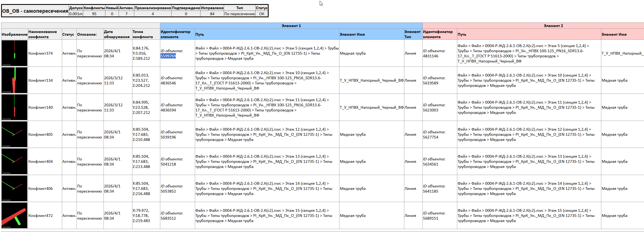Image resolution: width=644 pixels, height=238 pixels.
Task: Click the Допуск value 0.001m
Action: click(x=76, y=14)
